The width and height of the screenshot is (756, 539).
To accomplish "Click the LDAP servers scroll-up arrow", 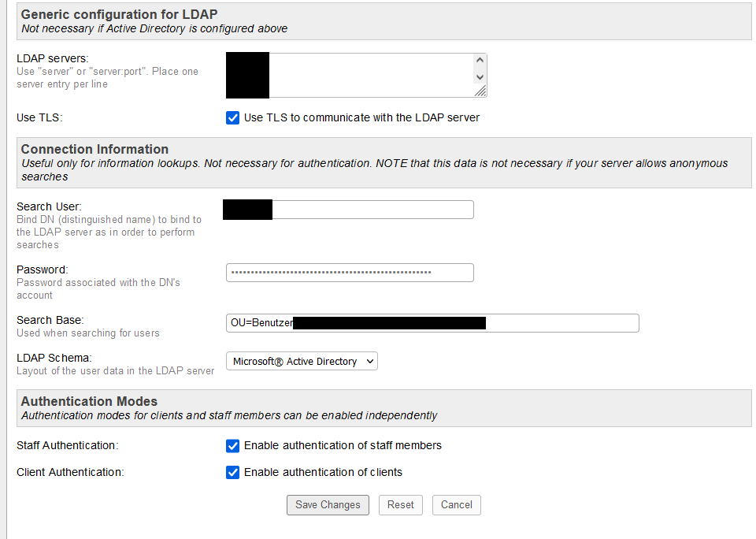I will (x=480, y=61).
